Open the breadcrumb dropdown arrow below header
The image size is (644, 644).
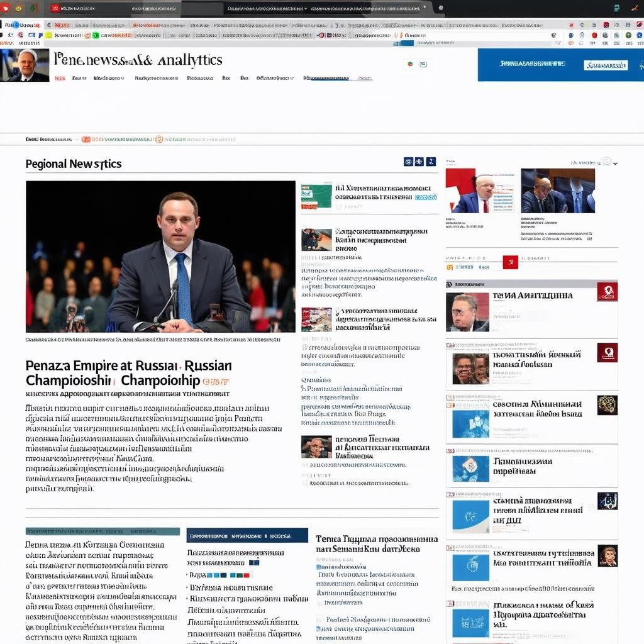pos(77,139)
